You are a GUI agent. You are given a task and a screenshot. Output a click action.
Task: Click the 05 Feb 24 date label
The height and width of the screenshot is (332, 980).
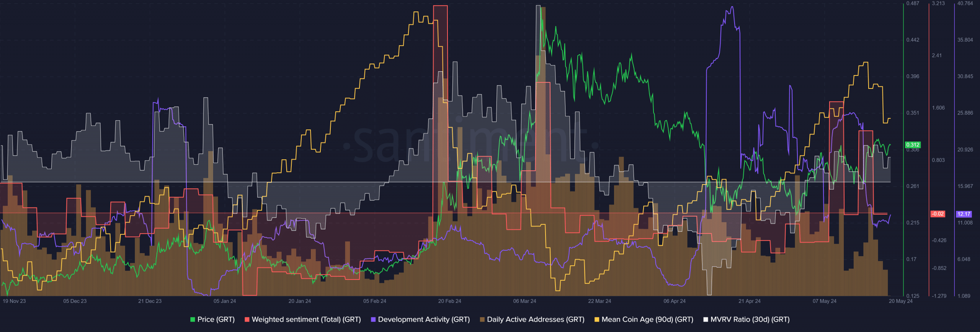tap(375, 301)
